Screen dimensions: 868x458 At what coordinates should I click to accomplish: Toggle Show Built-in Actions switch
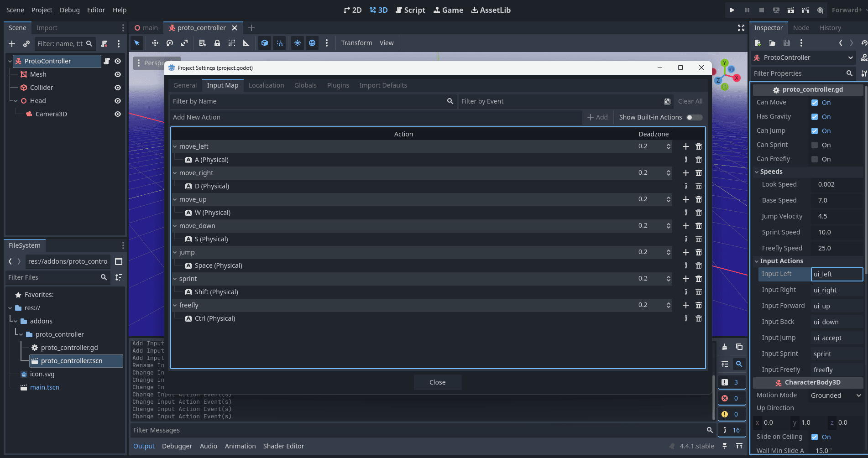(694, 117)
